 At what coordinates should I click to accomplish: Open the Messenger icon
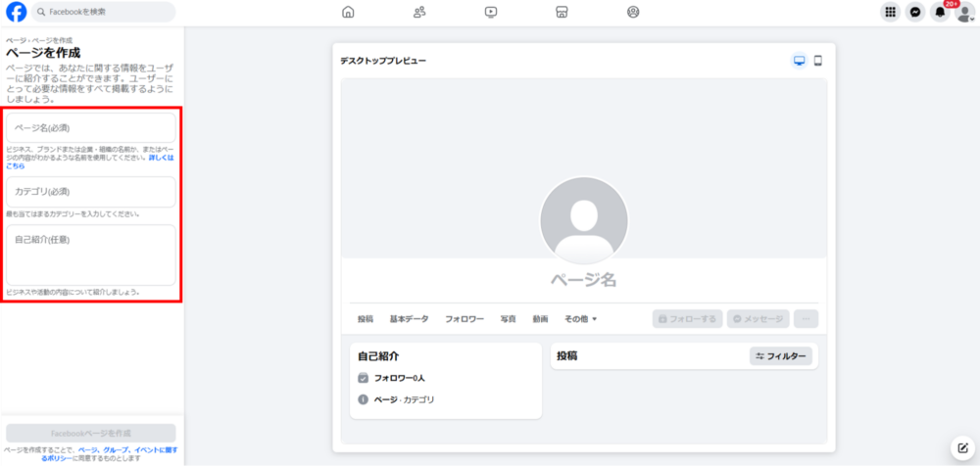(x=915, y=13)
